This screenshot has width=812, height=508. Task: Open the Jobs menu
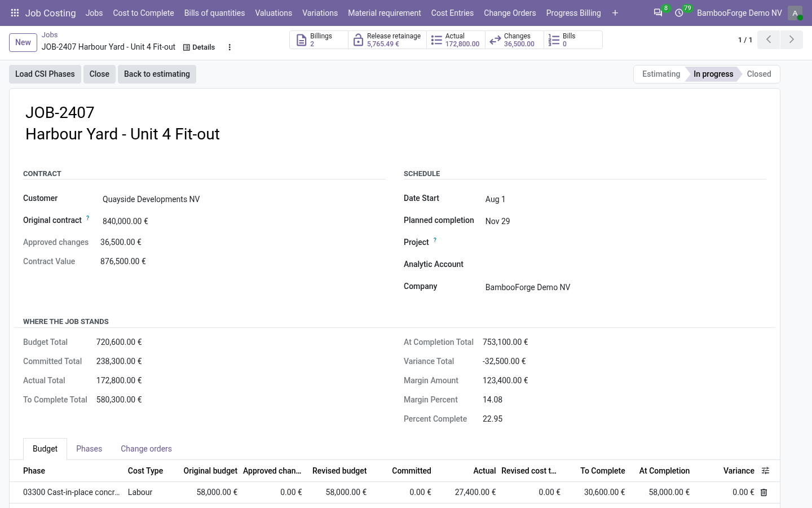94,13
